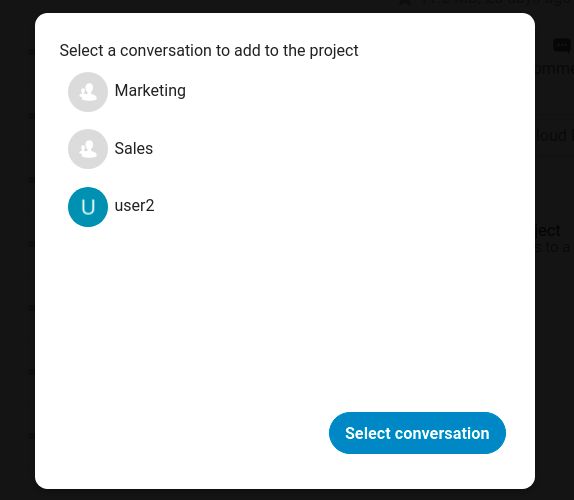This screenshot has height=500, width=574.
Task: Click the dimmed star icon behind dialog
Action: 405,2
